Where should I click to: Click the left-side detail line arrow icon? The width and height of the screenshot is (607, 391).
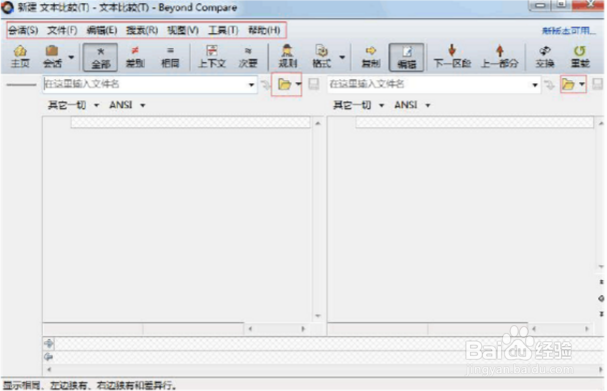click(x=49, y=343)
